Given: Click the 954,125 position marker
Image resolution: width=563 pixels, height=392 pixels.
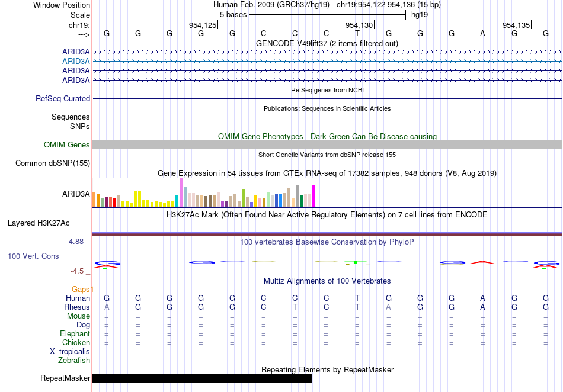Looking at the screenshot, I should (x=203, y=25).
